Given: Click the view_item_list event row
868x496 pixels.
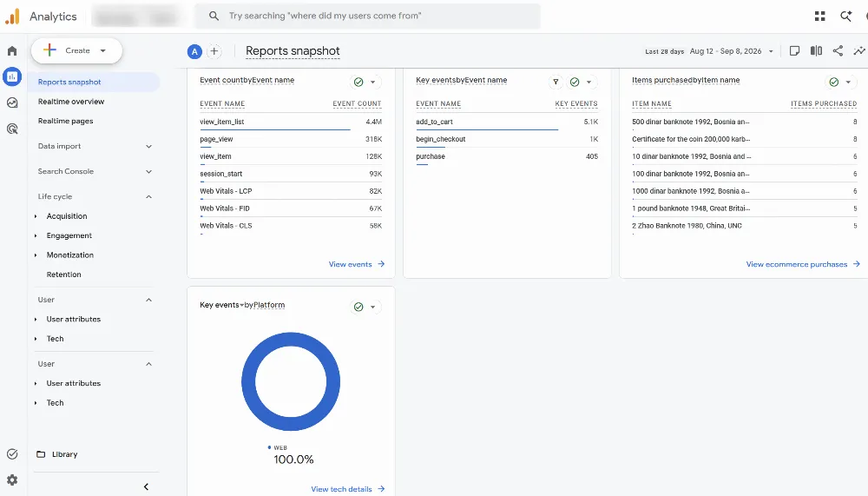Looking at the screenshot, I should (291, 122).
